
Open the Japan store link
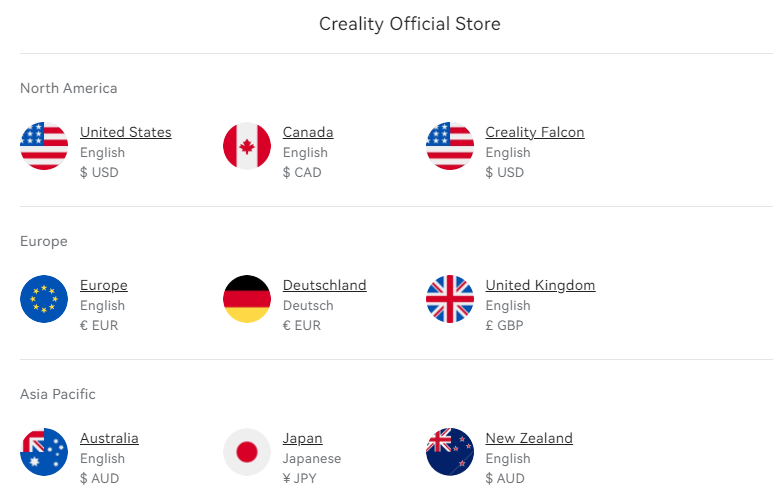303,438
